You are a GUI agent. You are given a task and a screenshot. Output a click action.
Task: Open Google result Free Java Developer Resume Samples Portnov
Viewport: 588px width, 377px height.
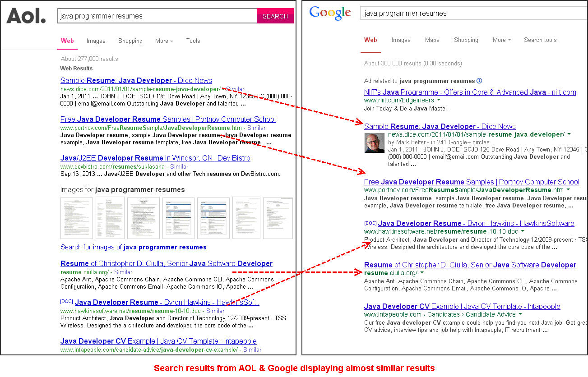[472, 182]
